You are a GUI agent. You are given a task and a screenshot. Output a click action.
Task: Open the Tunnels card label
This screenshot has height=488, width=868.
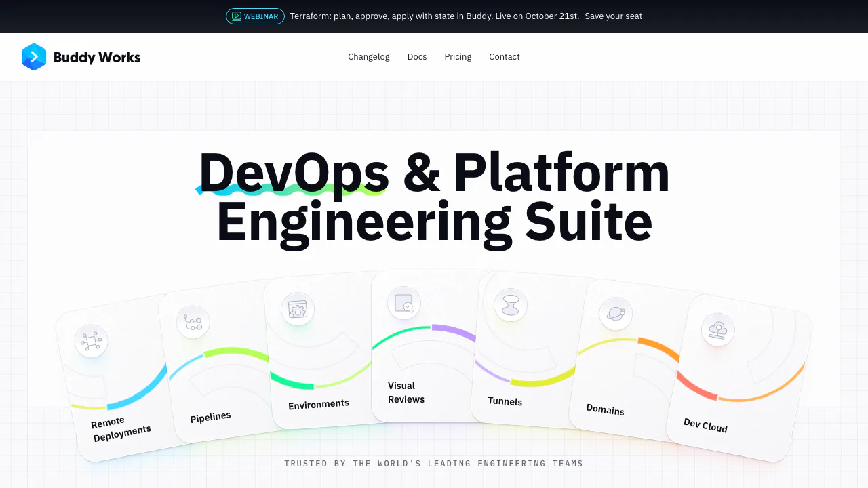[505, 401]
